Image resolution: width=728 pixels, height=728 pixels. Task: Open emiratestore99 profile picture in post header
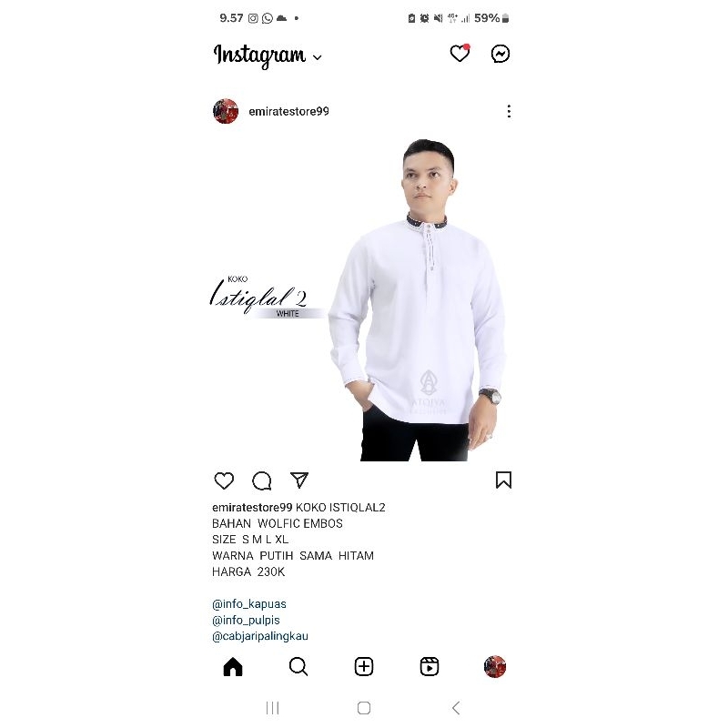click(x=226, y=111)
